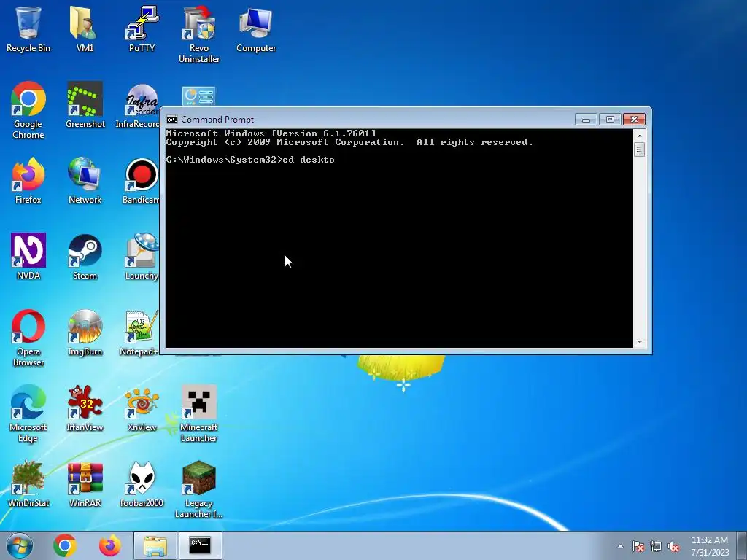Open the VM1 folder icon
The height and width of the screenshot is (560, 747).
(x=85, y=28)
